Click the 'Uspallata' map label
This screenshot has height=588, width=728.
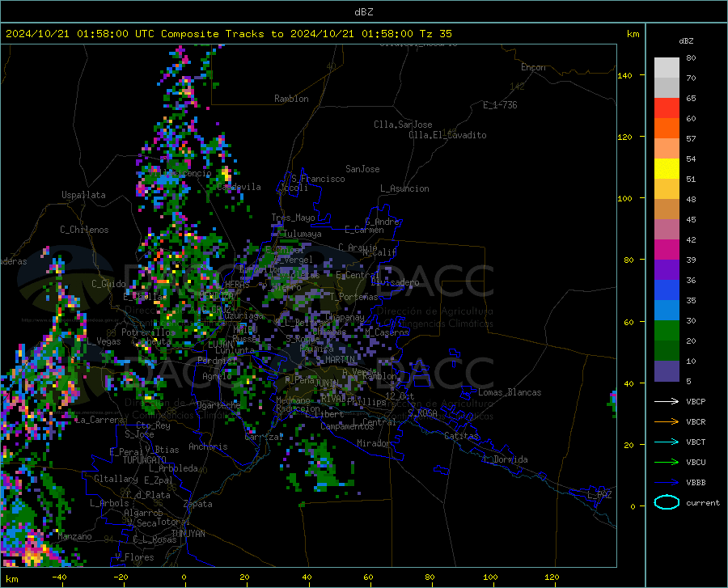83,195
